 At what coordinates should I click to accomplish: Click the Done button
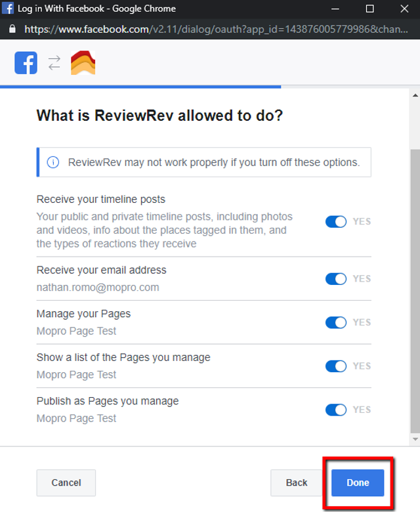(358, 482)
